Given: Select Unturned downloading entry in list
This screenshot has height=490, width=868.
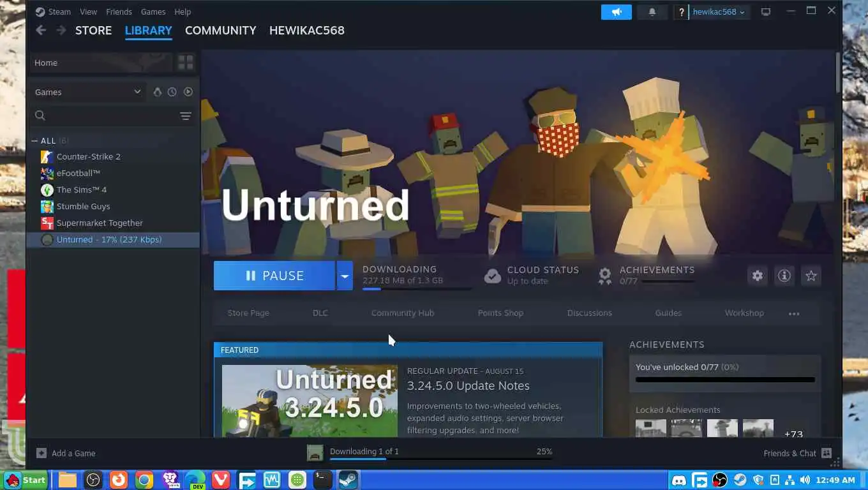Looking at the screenshot, I should tap(113, 239).
